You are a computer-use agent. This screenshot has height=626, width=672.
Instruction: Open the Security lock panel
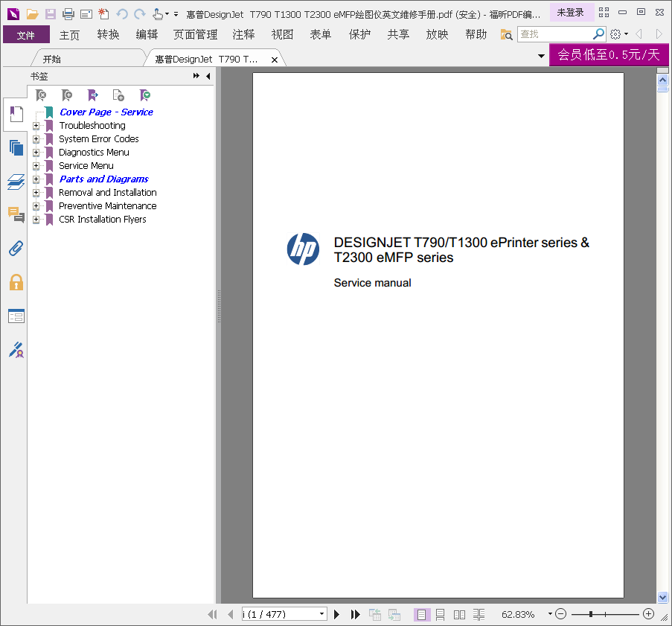pyautogui.click(x=16, y=282)
